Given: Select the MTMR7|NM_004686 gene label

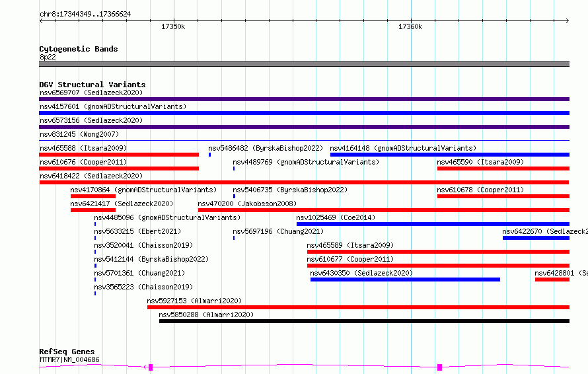Looking at the screenshot, I should pyautogui.click(x=70, y=359).
